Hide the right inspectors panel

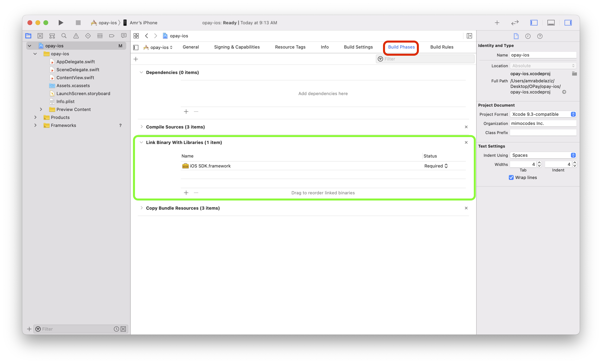(x=568, y=23)
